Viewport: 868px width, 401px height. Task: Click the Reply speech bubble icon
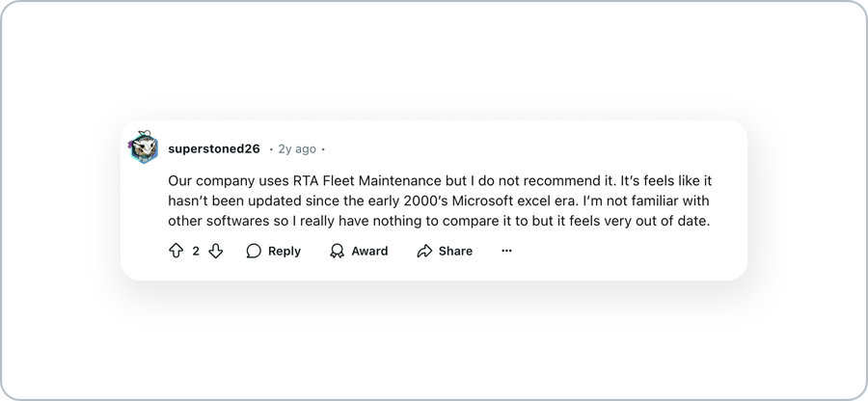pyautogui.click(x=254, y=252)
